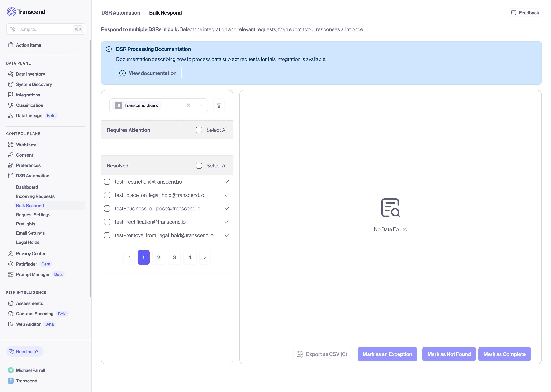Click Mark as an Exception button
This screenshot has width=551, height=392.
coord(387,354)
